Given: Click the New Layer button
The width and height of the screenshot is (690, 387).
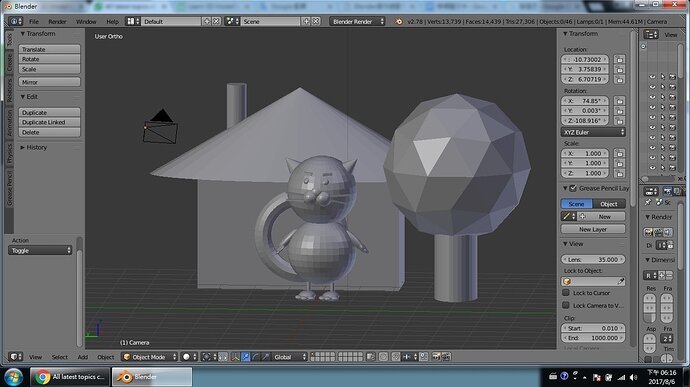Looking at the screenshot, I should click(x=593, y=229).
